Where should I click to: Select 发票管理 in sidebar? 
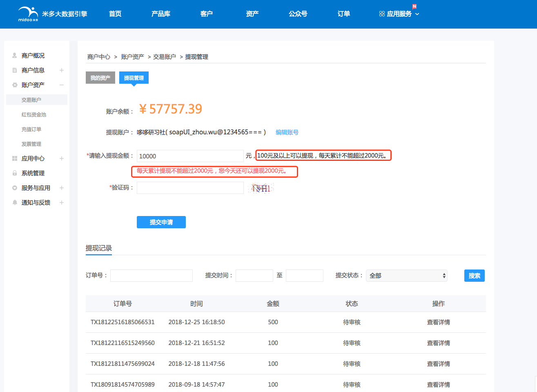[31, 144]
